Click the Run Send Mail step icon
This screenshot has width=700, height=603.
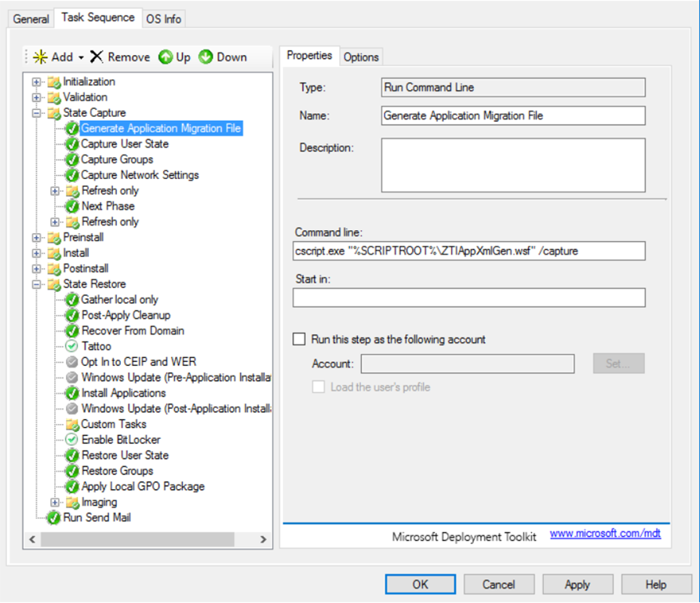54,517
